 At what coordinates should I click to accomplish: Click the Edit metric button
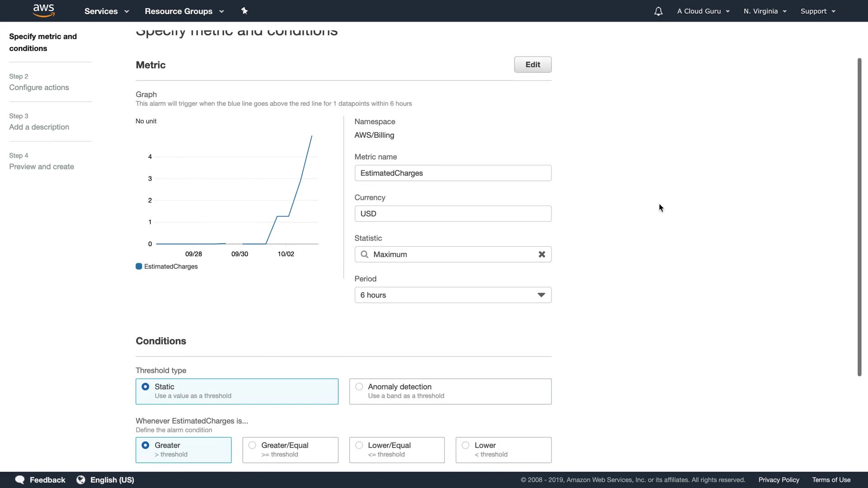click(533, 65)
